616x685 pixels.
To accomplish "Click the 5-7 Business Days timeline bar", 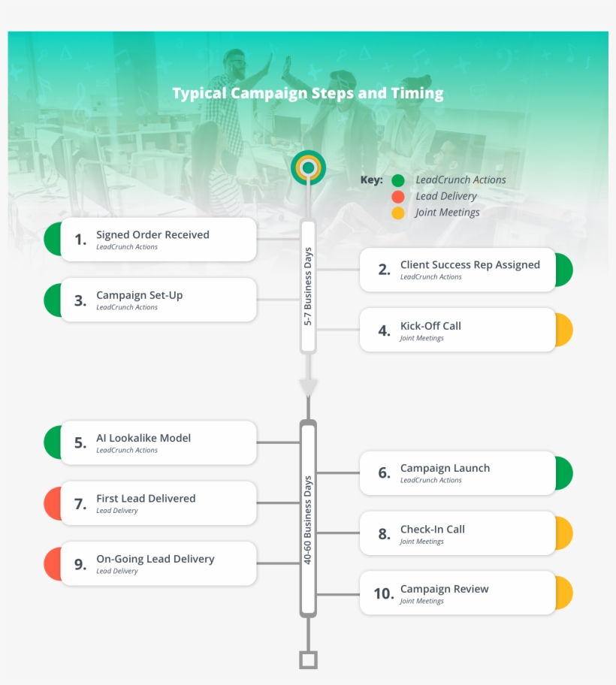I will (308, 286).
